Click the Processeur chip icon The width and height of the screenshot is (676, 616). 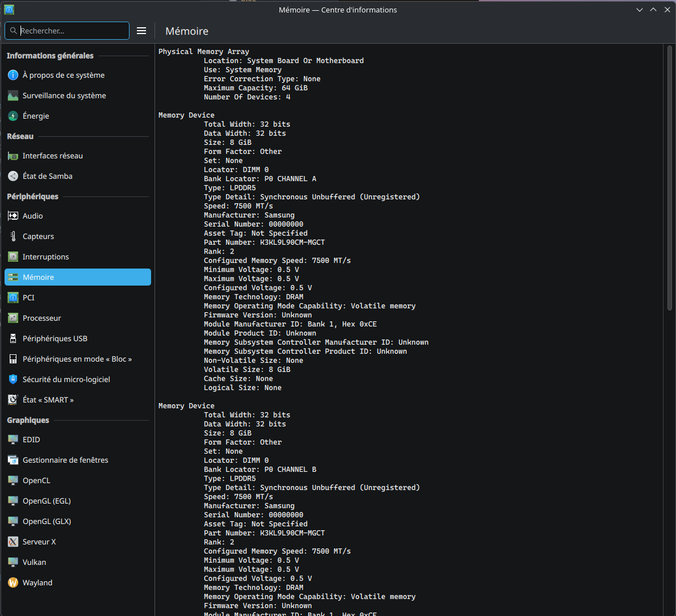13,319
